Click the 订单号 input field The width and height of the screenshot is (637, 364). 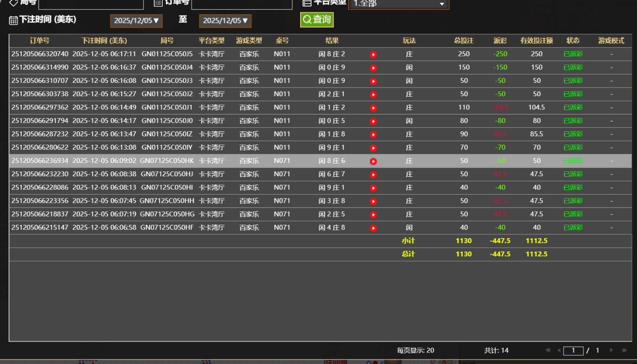point(242,4)
